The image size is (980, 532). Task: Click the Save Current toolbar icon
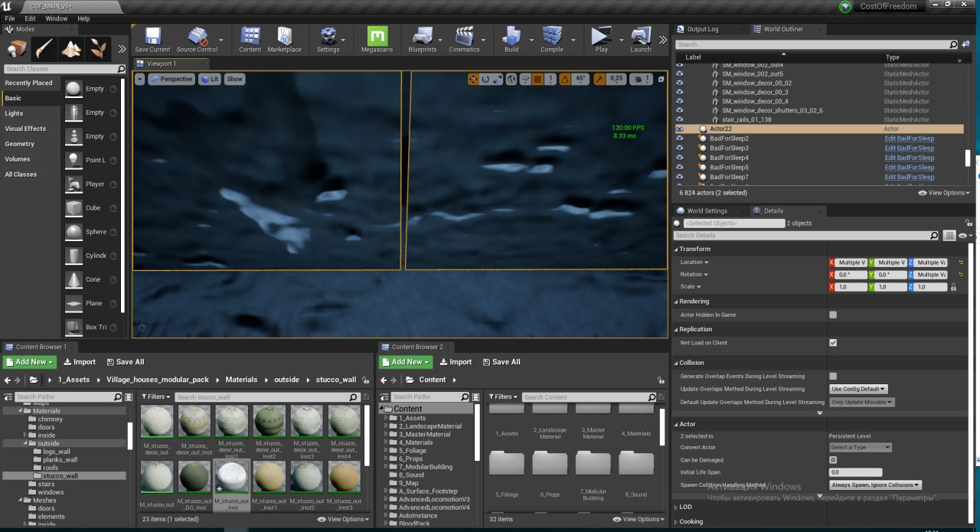point(152,39)
